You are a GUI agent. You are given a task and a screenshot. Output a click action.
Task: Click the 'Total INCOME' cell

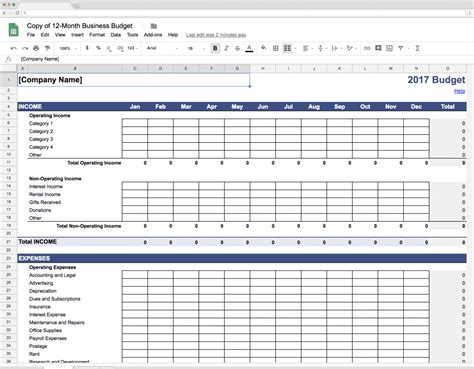38,242
